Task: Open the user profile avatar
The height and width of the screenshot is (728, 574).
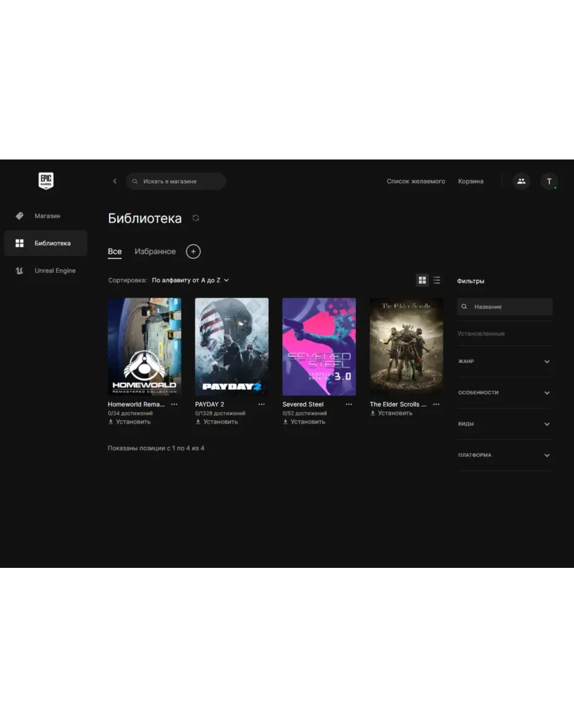Action: tap(549, 182)
